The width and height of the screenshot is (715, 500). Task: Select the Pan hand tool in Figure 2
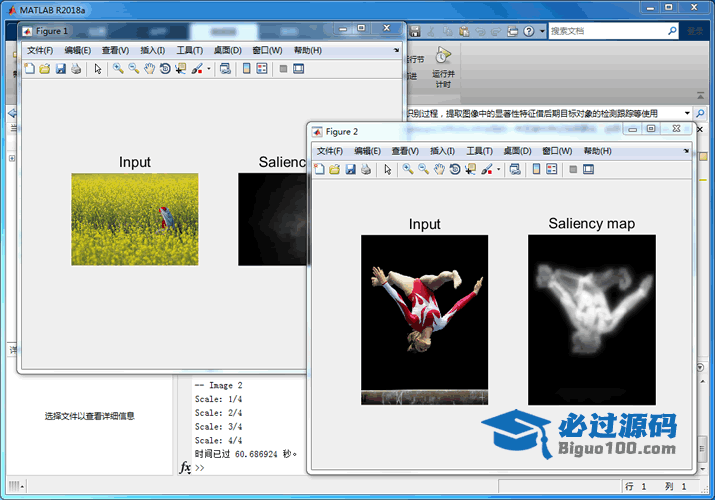point(439,170)
